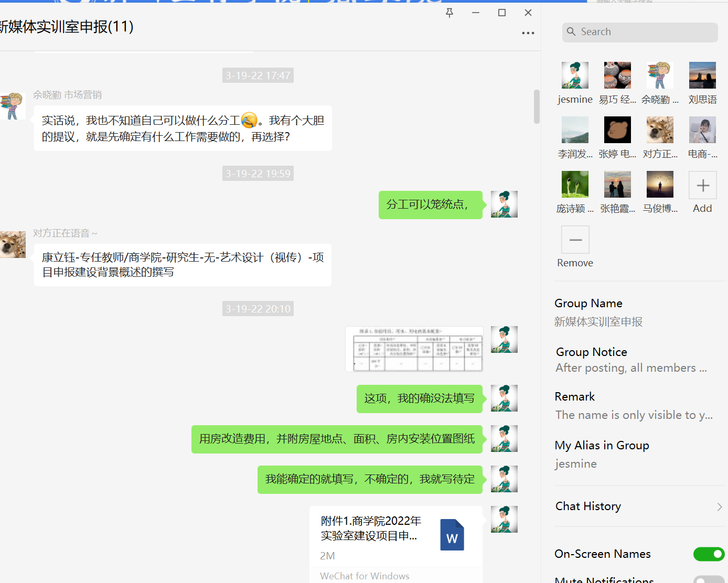Type in the member Search box

pyautogui.click(x=640, y=32)
